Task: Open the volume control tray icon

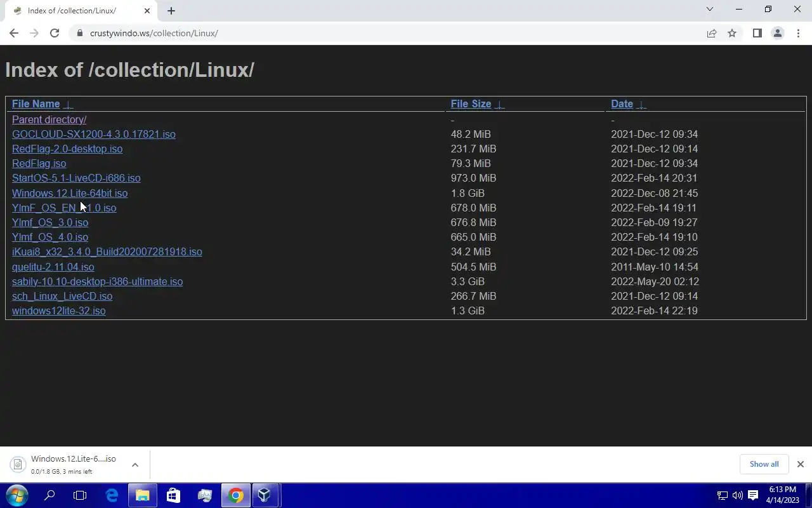Action: tap(737, 495)
